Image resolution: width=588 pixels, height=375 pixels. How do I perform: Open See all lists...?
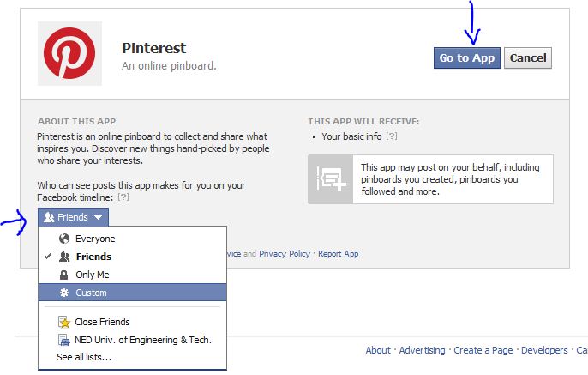(x=84, y=357)
